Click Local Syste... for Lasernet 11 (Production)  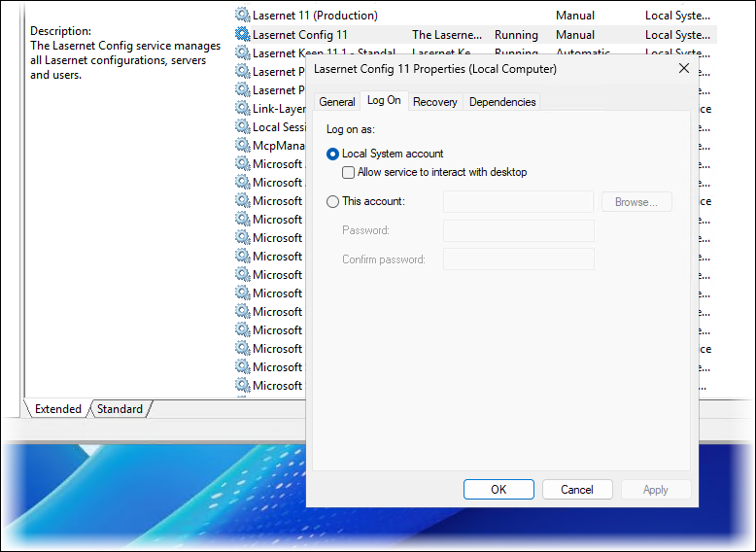click(677, 16)
